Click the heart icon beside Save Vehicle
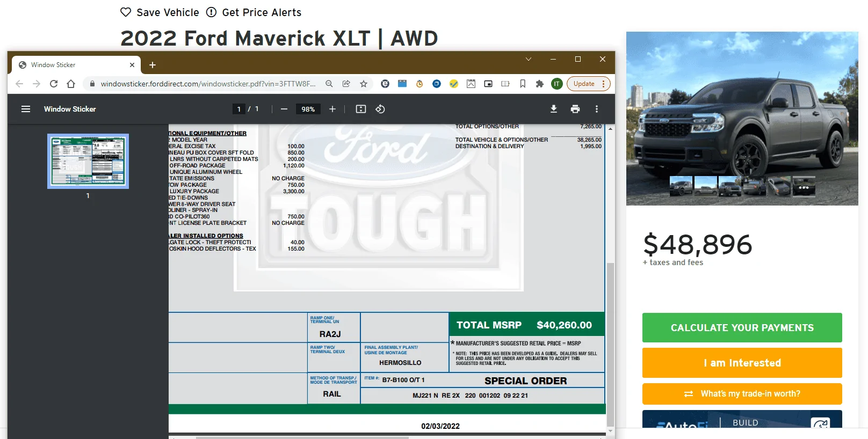The height and width of the screenshot is (439, 868). coord(126,12)
